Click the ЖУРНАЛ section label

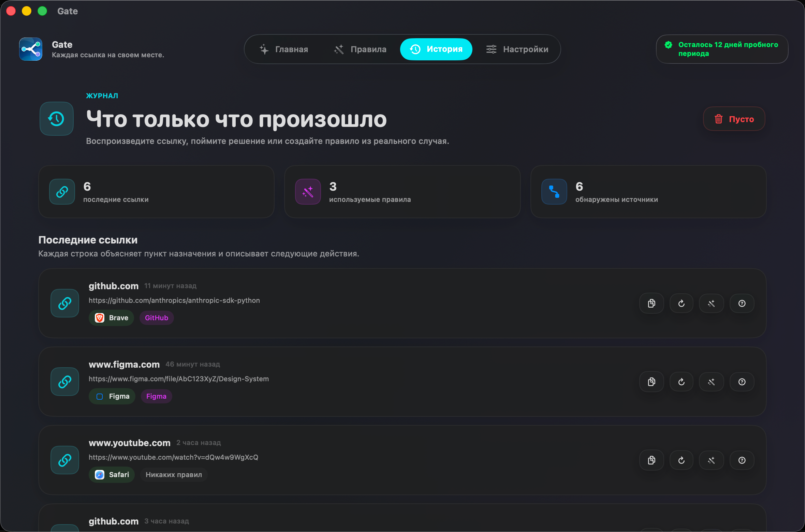102,96
